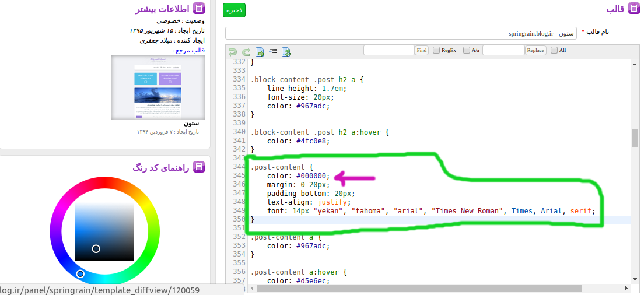Screen dimensions: 644x295
Task: Click the Find button
Action: point(422,50)
